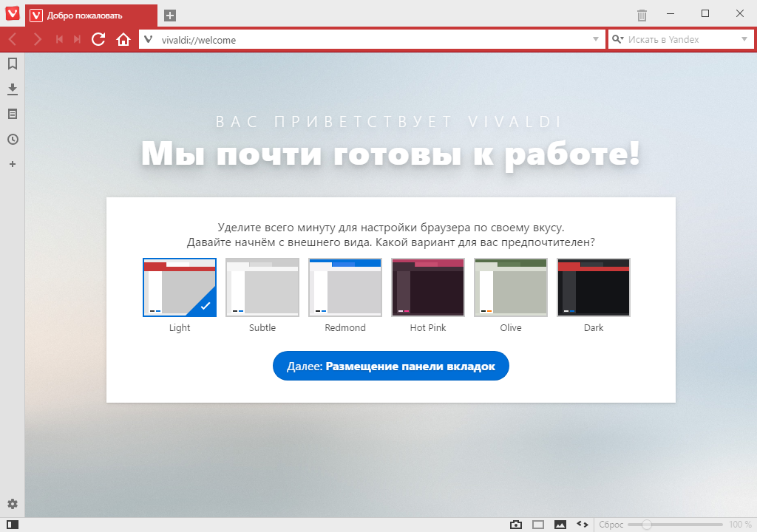Adjust the page zoom slider
Image resolution: width=757 pixels, height=532 pixels.
coord(647,525)
